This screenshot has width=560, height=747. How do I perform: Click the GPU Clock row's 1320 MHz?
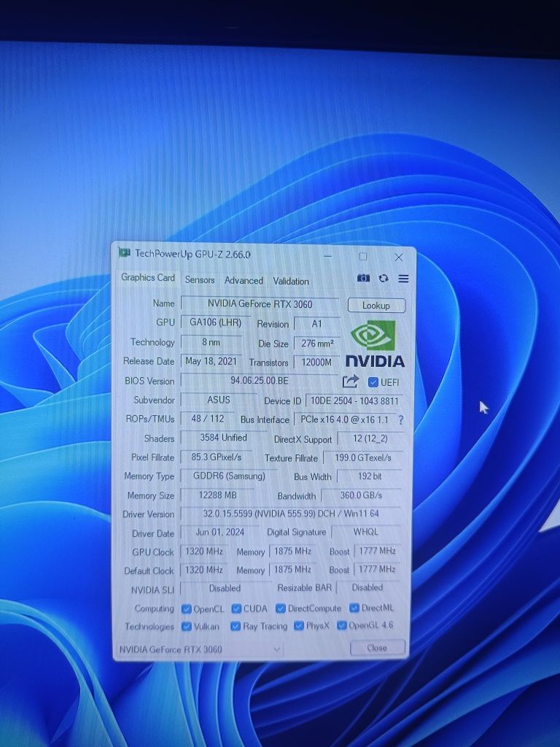pyautogui.click(x=204, y=551)
